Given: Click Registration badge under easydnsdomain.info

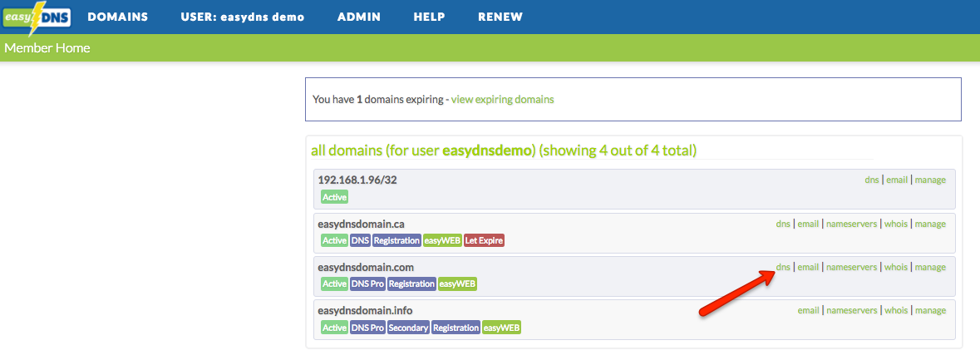Looking at the screenshot, I should coord(456,327).
